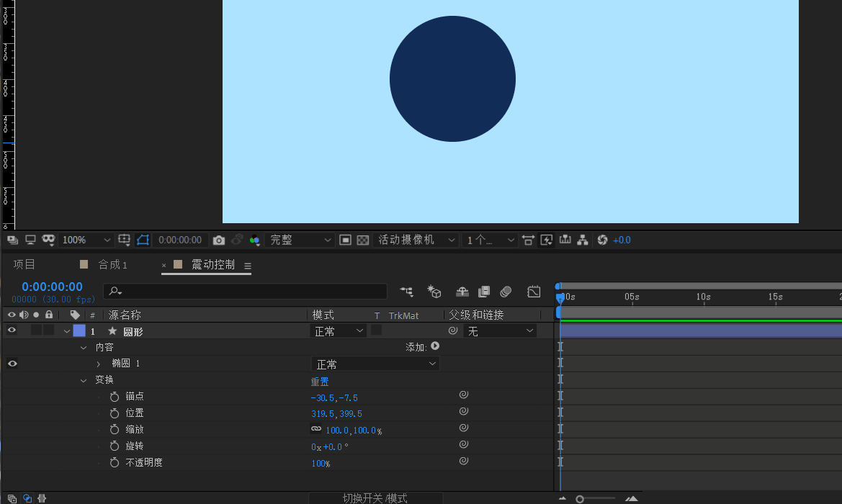Switch to the 合成 1 timeline tab

(113, 265)
